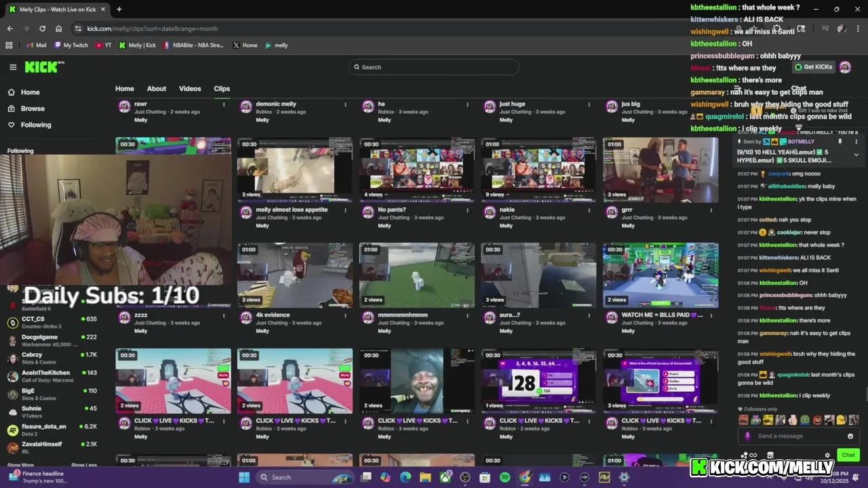View site information icon in address bar
Viewport: 868px width, 488px height.
click(78, 28)
